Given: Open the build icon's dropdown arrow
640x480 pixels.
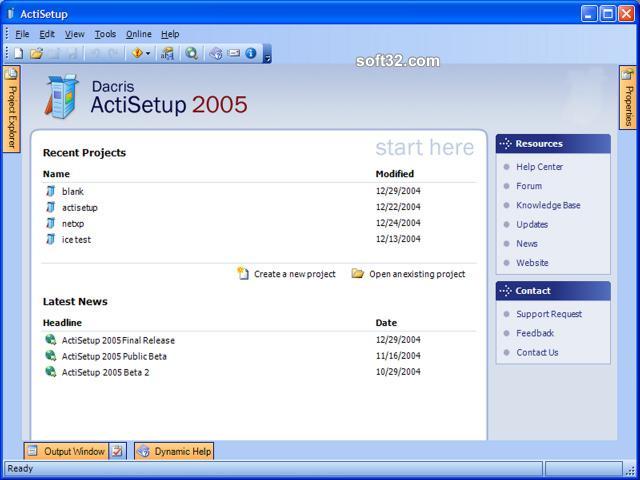Looking at the screenshot, I should [148, 53].
